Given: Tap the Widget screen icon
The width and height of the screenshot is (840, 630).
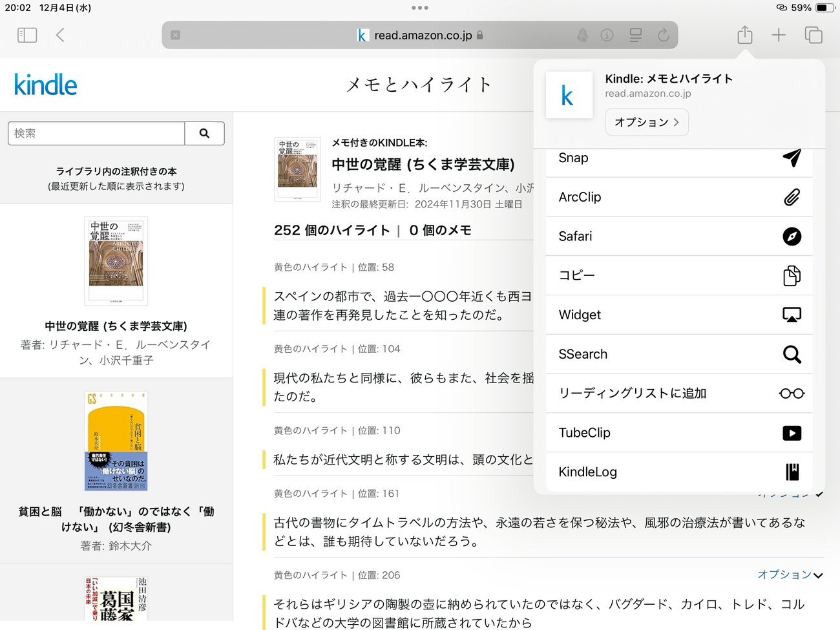Looking at the screenshot, I should pyautogui.click(x=792, y=315).
